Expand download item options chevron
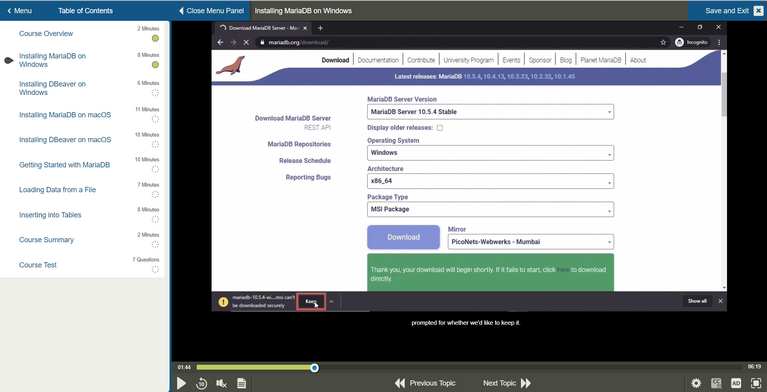Viewport: 767px width, 392px height. [331, 301]
